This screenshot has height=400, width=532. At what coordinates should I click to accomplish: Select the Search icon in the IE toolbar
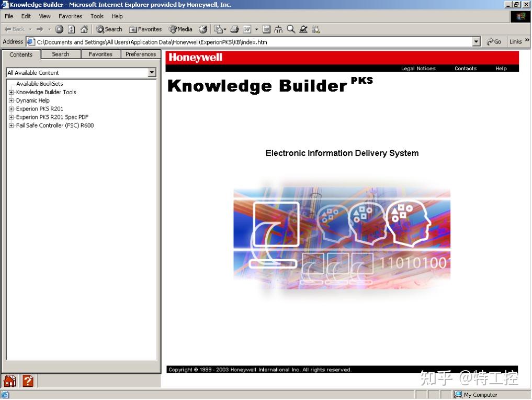[x=108, y=29]
